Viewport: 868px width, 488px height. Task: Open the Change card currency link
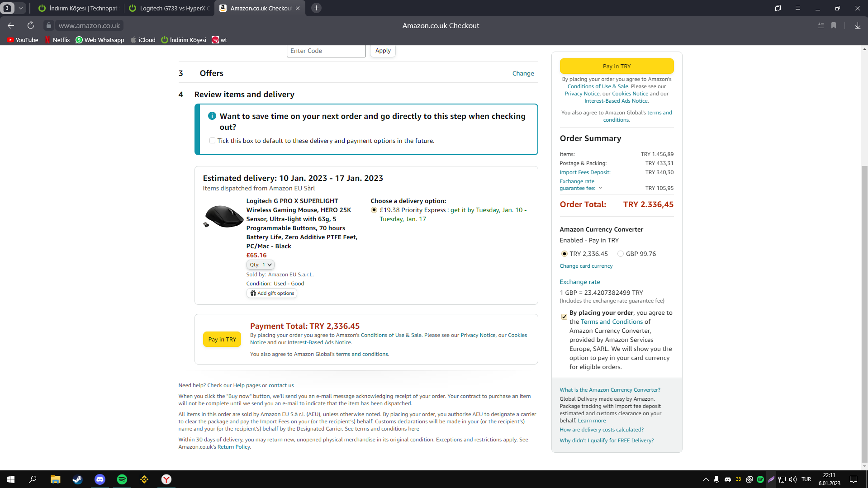point(586,266)
